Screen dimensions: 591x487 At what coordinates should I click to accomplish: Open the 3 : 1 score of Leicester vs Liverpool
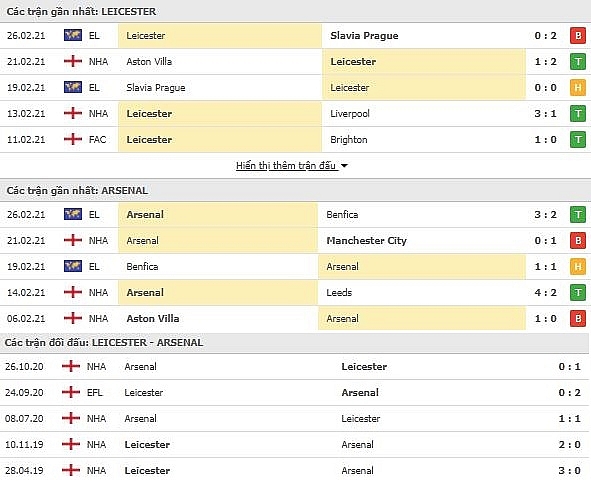pos(545,113)
